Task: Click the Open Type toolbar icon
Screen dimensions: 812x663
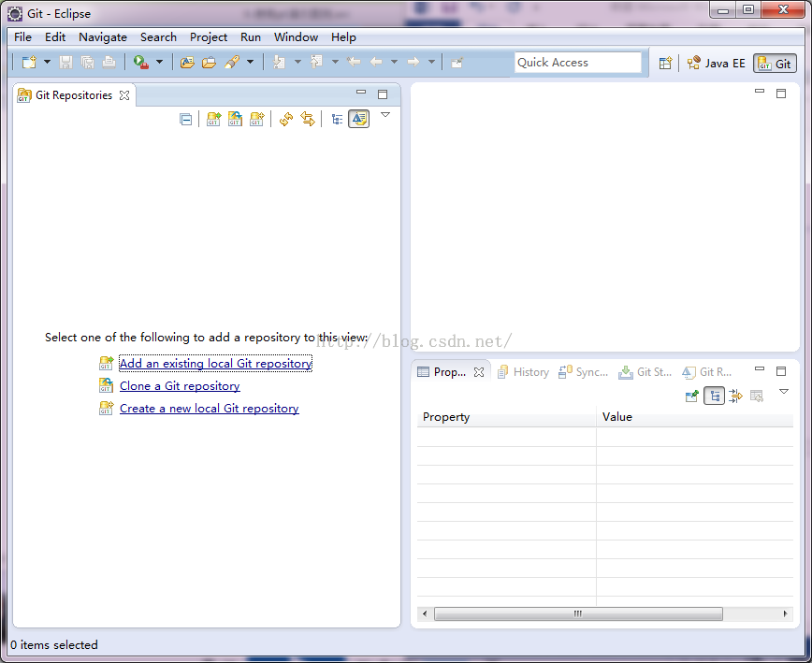Action: click(187, 63)
